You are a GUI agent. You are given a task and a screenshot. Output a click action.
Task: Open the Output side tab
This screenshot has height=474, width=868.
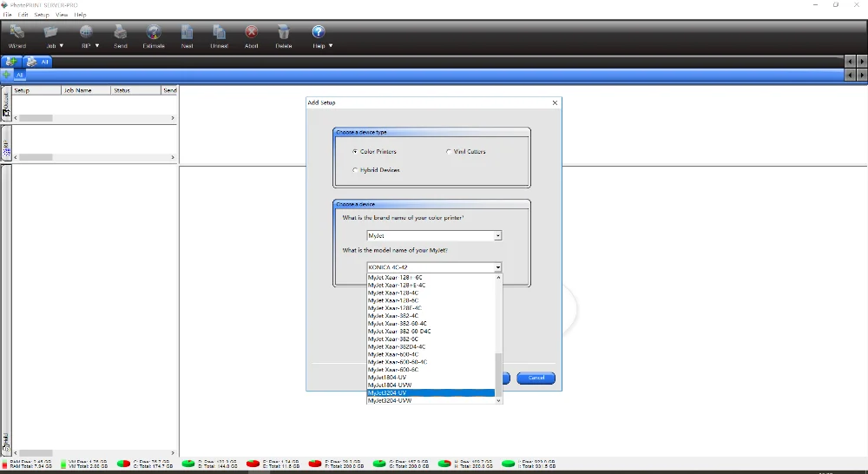coord(6,104)
